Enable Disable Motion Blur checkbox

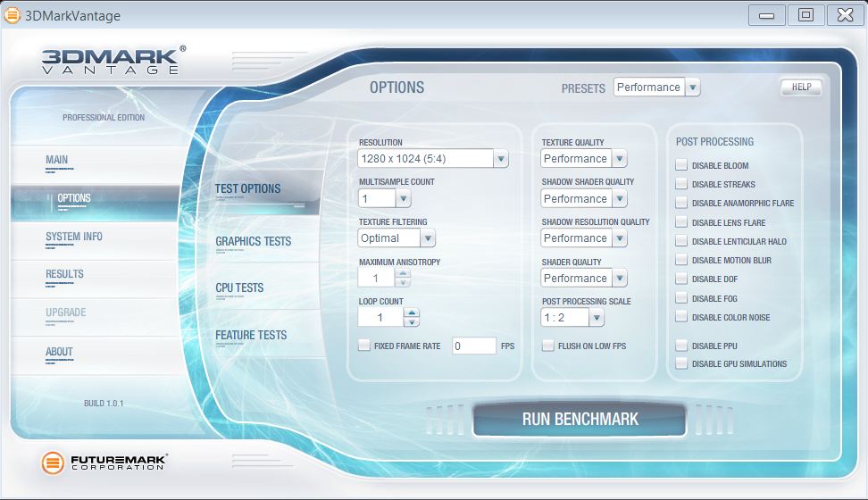681,260
